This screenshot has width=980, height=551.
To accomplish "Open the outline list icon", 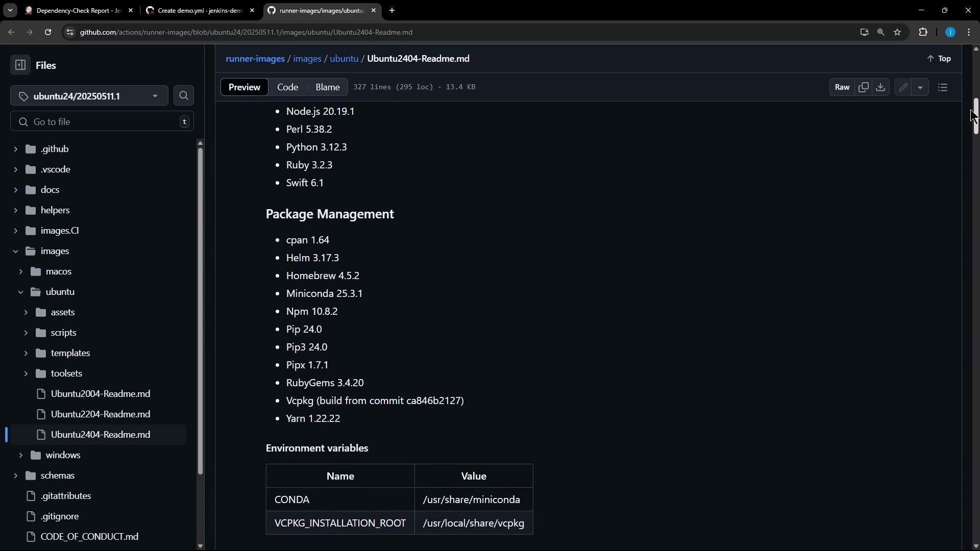I will [943, 87].
